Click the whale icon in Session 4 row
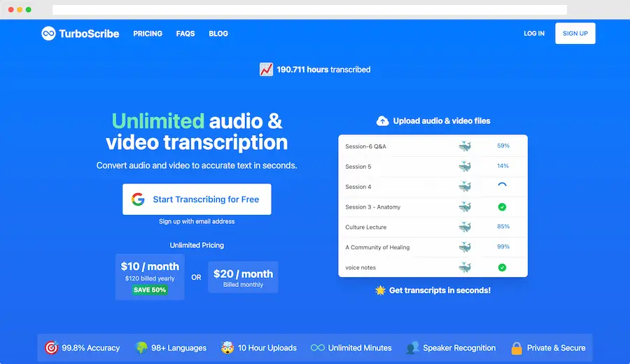This screenshot has height=364, width=630. (465, 186)
